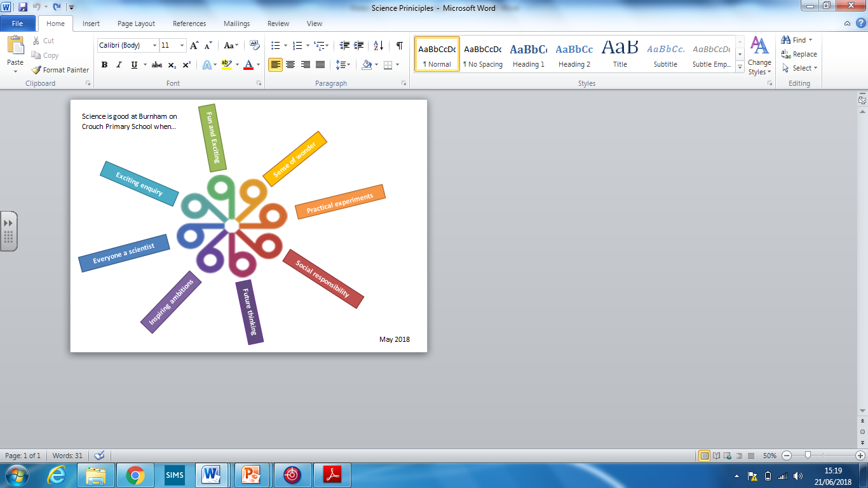This screenshot has width=868, height=488.
Task: Expand the Font size dropdown
Action: coord(182,46)
